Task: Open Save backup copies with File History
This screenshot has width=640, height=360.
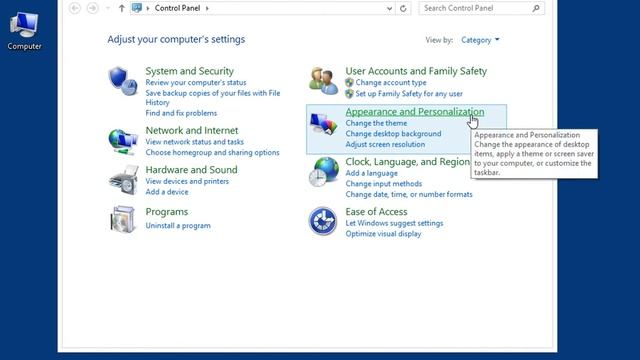Action: pos(213,98)
